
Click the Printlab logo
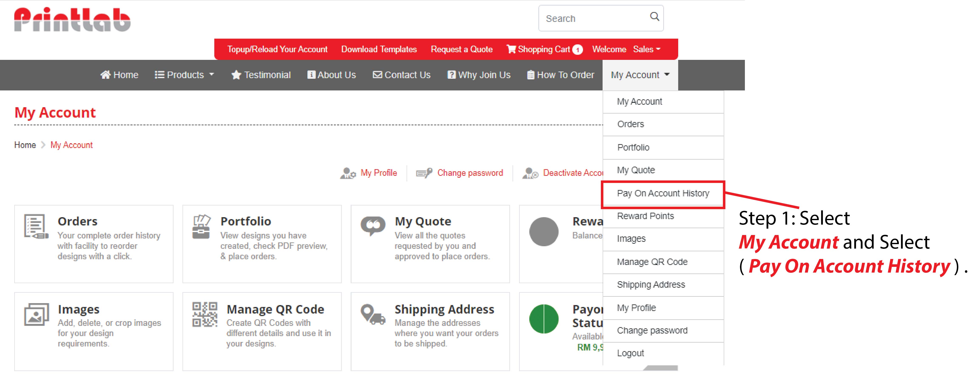coord(72,20)
